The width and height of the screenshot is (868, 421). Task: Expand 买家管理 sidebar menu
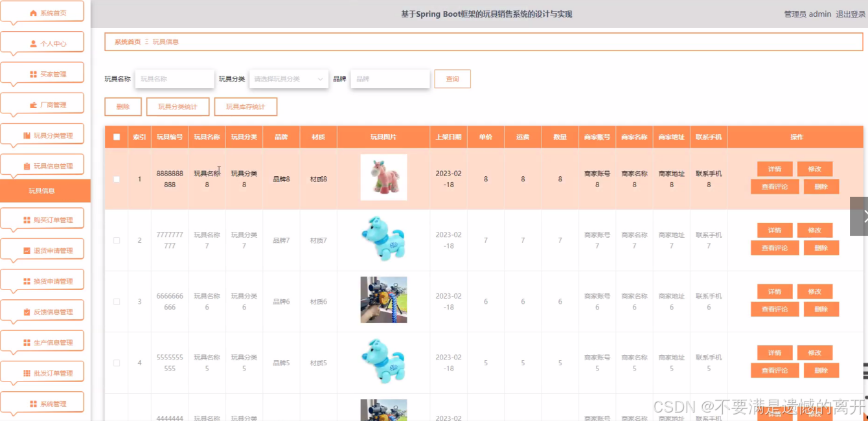[42, 74]
